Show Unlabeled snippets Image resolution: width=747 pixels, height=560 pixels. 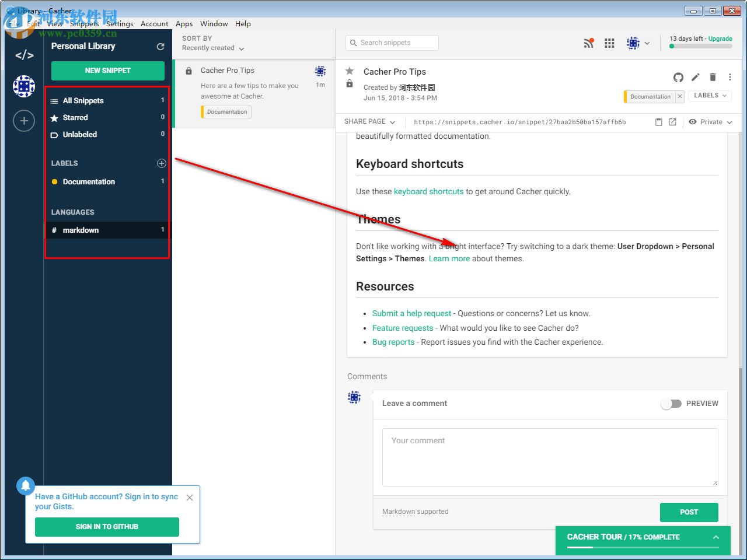pyautogui.click(x=108, y=135)
